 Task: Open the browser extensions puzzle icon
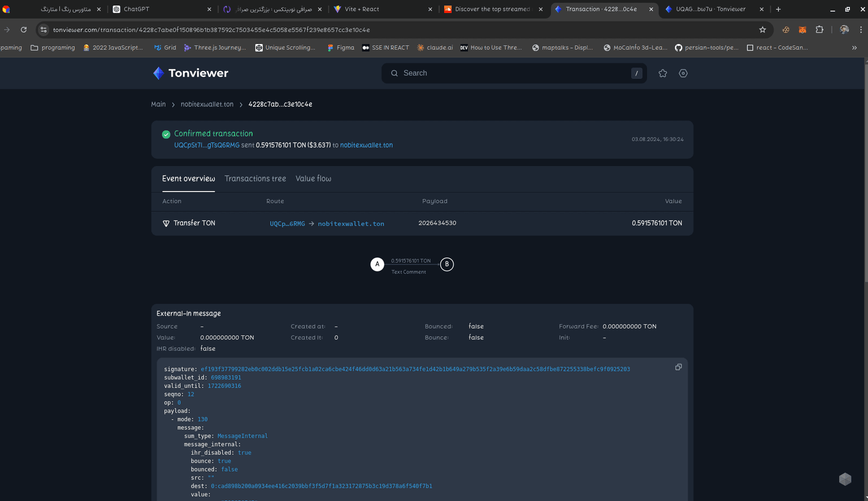819,30
